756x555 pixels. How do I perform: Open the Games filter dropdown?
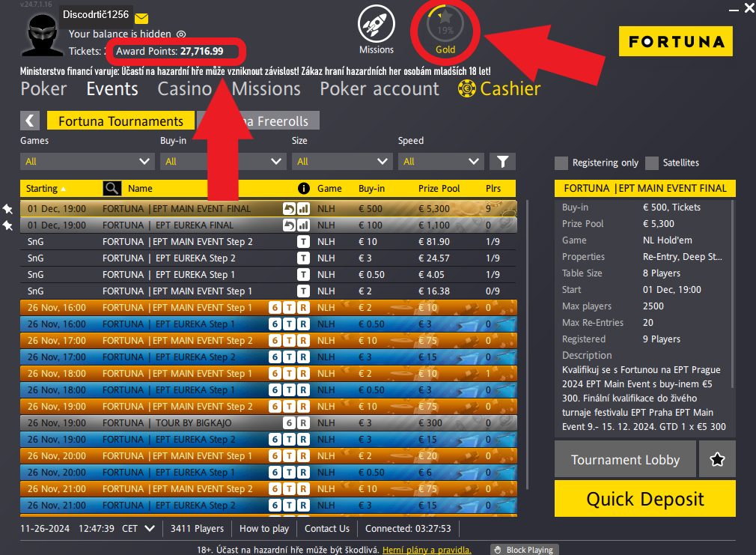click(88, 162)
